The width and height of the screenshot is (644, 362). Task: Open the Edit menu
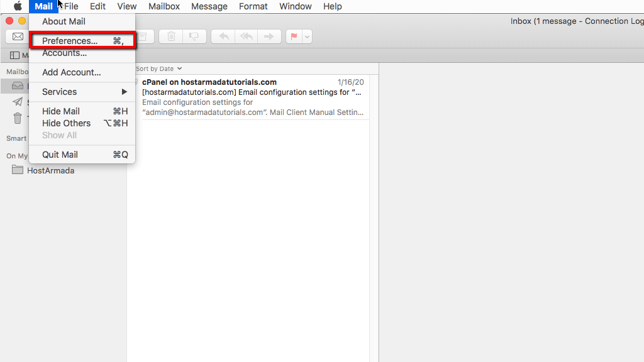coord(97,6)
